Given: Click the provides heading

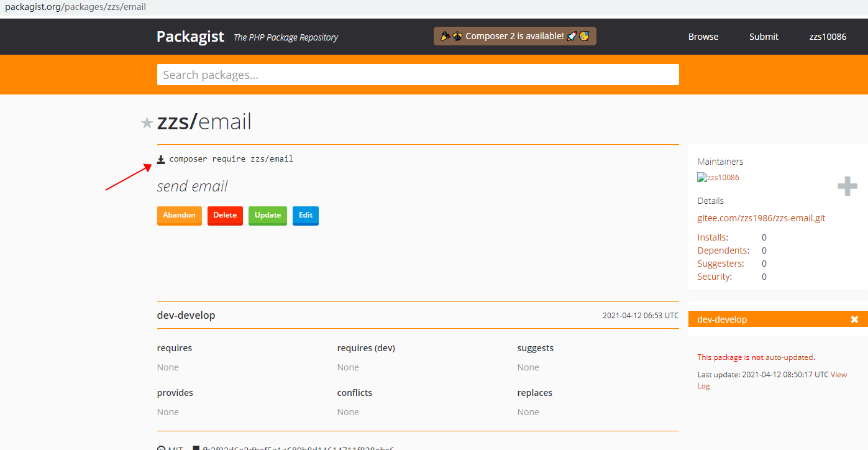Looking at the screenshot, I should [175, 393].
